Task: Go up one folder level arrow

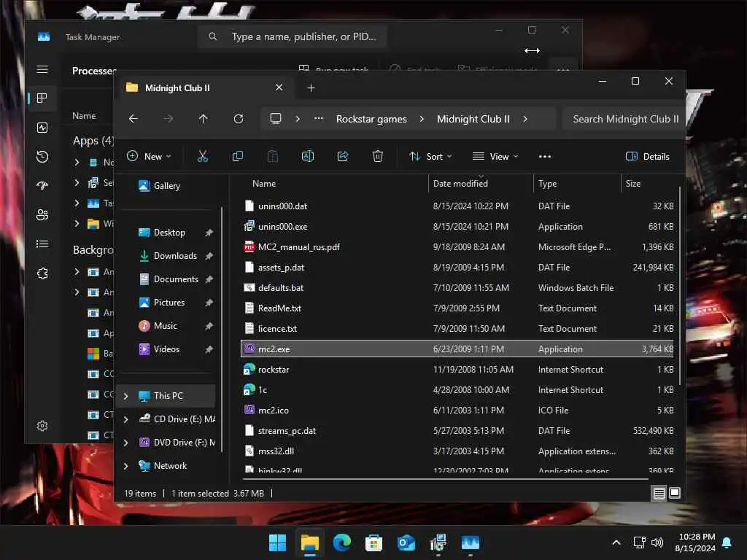Action: (x=204, y=119)
